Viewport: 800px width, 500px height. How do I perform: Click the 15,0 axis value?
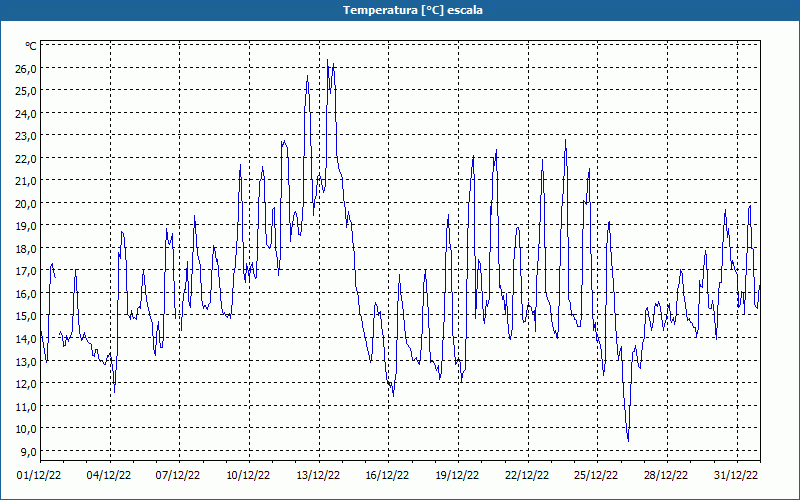coord(26,316)
